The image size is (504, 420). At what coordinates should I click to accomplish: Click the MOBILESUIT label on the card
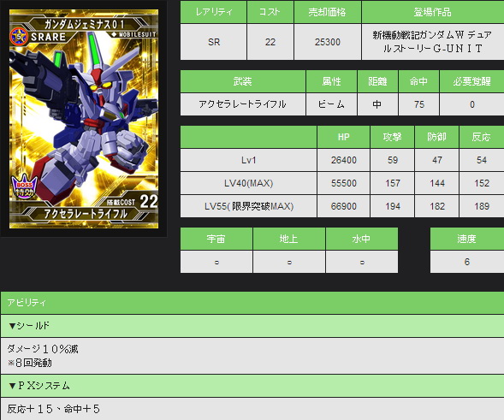(134, 34)
